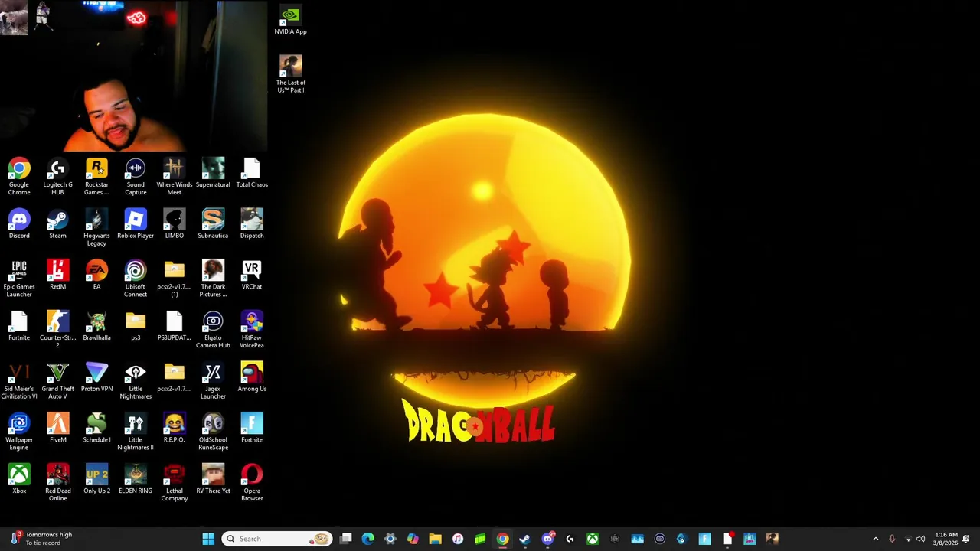
Task: Select Rockstar Games launcher desktop icon
Action: [x=96, y=176]
